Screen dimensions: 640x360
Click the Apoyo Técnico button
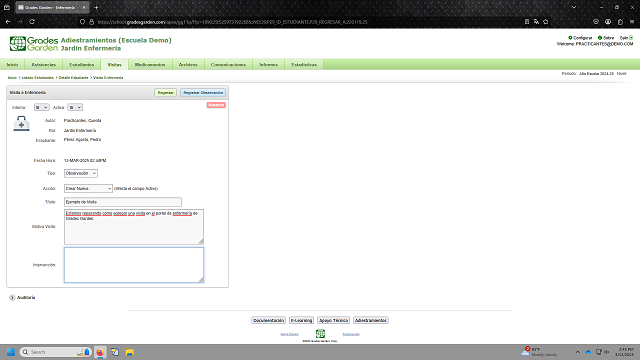click(333, 320)
